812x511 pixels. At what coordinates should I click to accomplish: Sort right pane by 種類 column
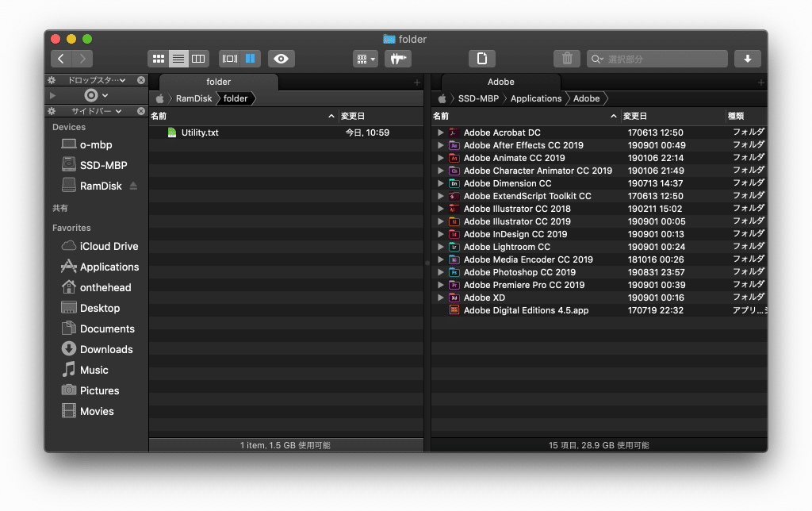pos(745,116)
